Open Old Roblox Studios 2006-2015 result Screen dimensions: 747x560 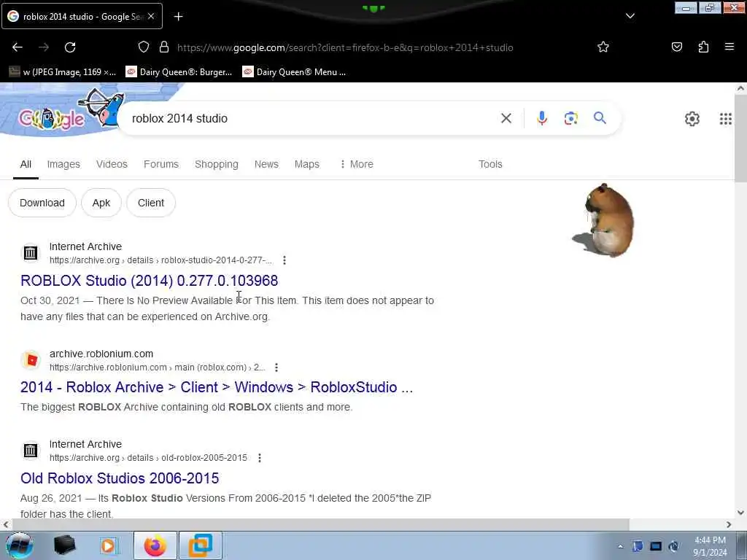pos(120,478)
